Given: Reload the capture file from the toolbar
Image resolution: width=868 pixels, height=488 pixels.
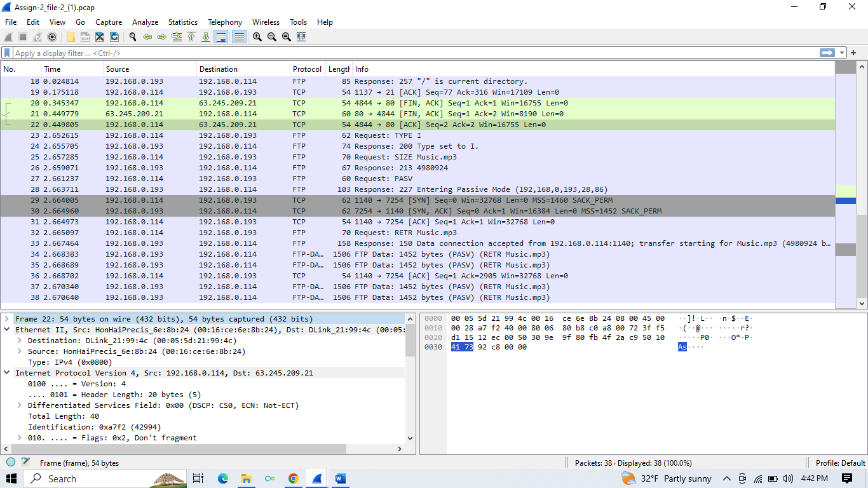Looking at the screenshot, I should 114,37.
